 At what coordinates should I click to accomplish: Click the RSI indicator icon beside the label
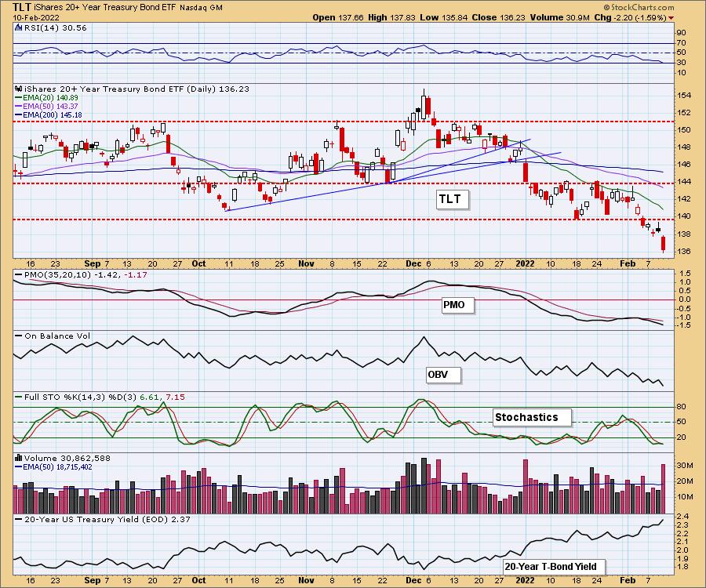pos(19,27)
